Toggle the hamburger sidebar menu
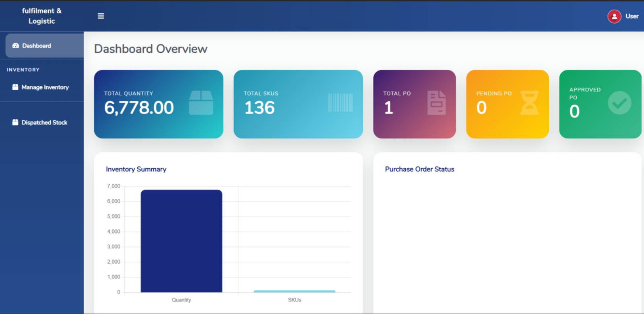Screen dimensions: 644x314 pyautogui.click(x=101, y=16)
